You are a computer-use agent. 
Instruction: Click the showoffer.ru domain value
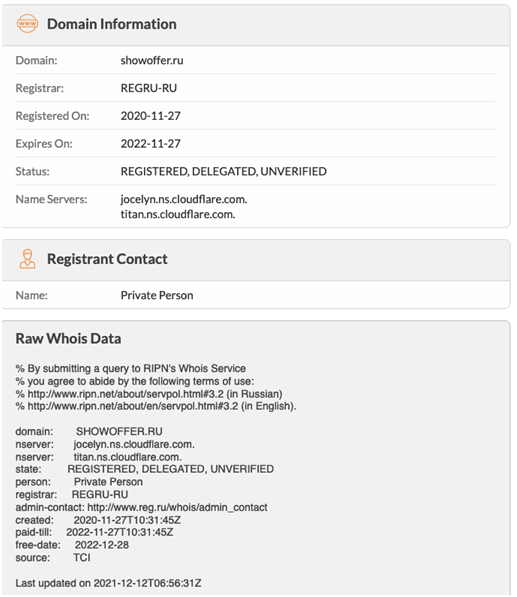(x=152, y=61)
